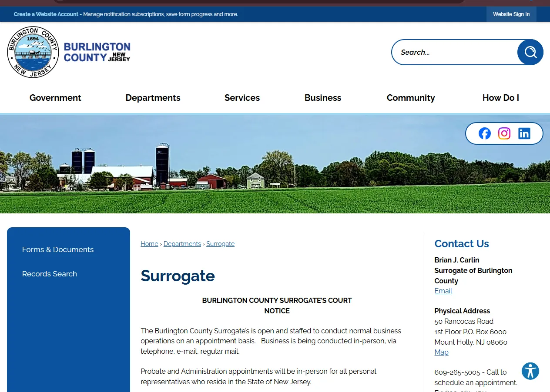Click the Contact Us heading
This screenshot has width=550, height=392.
[x=462, y=244]
